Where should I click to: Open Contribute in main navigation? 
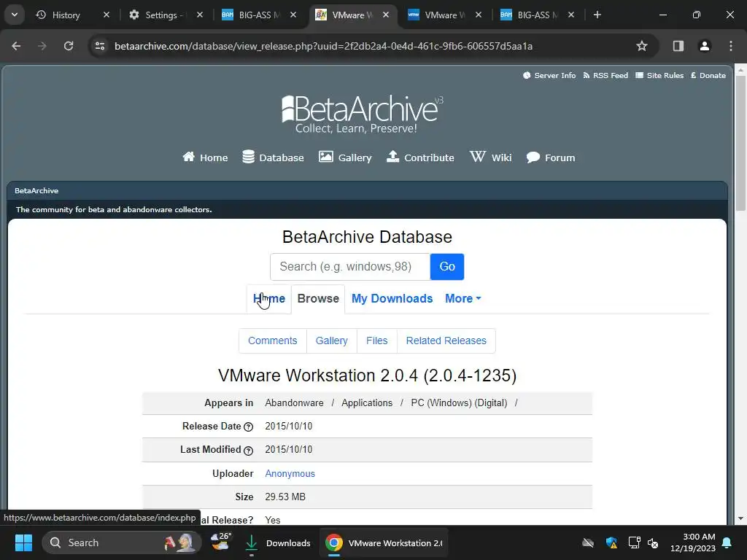click(420, 157)
